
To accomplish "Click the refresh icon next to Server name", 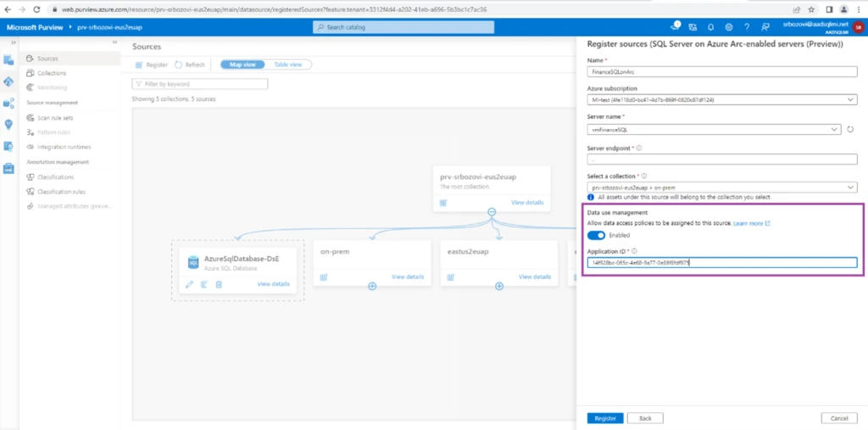I will pos(851,130).
